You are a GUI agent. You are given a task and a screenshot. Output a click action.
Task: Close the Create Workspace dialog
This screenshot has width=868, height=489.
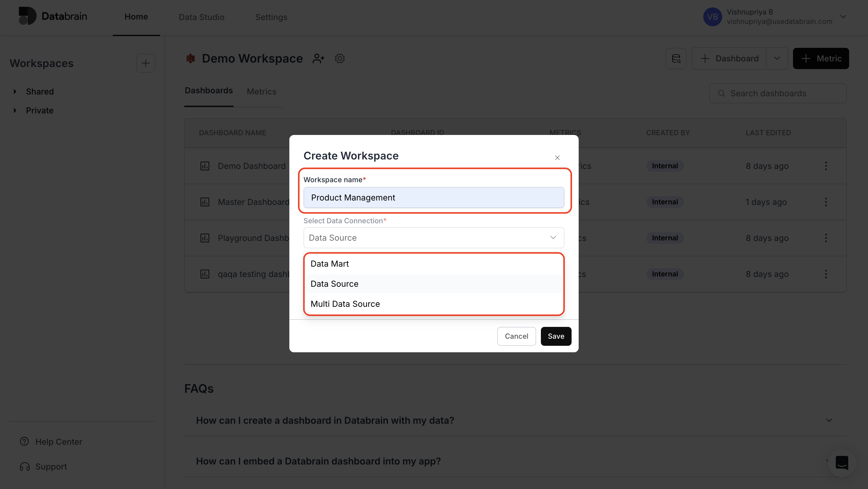pos(557,157)
